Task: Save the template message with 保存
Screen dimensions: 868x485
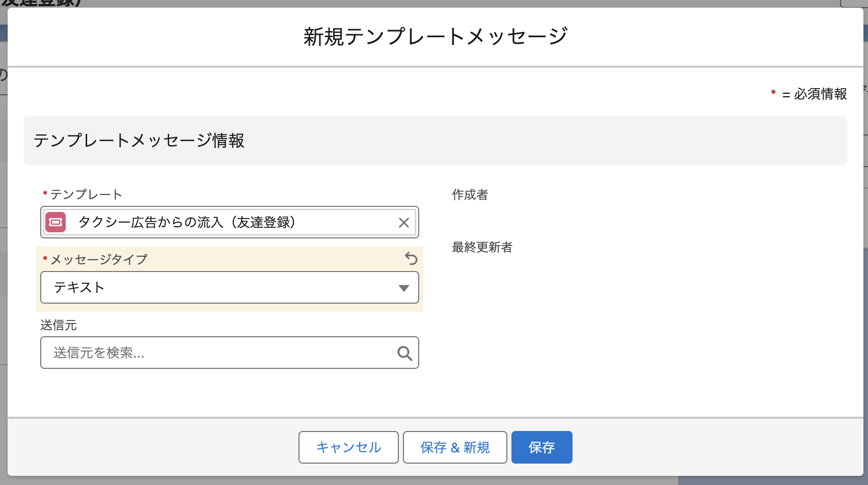Action: [x=541, y=447]
